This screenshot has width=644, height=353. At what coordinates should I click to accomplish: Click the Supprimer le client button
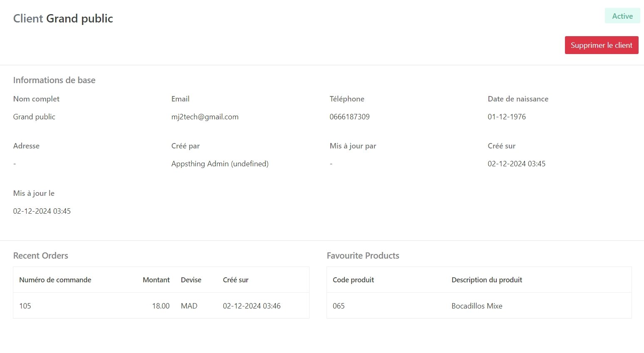coord(601,45)
